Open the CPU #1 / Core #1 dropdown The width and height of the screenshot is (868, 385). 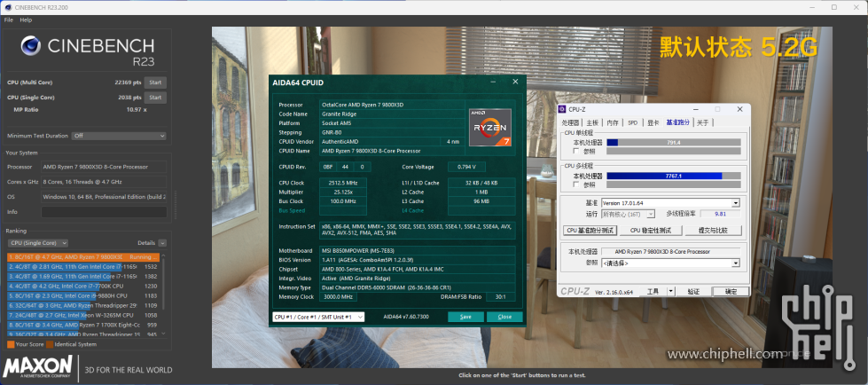pos(318,317)
